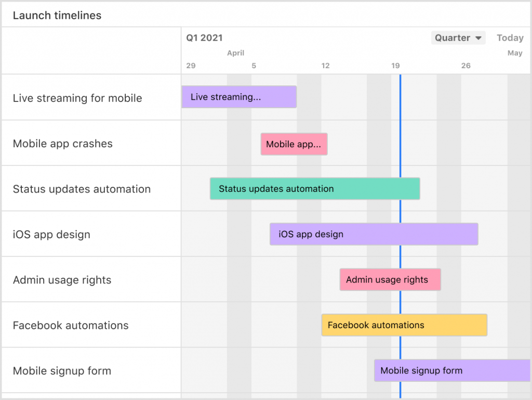This screenshot has height=400, width=532.
Task: Open the Mobile app crashes row label
Action: pos(63,144)
